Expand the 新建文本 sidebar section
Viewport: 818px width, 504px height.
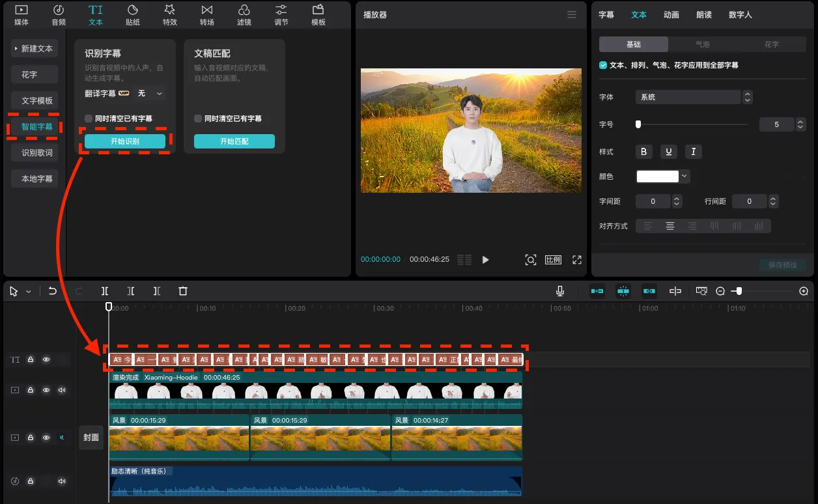click(x=34, y=49)
